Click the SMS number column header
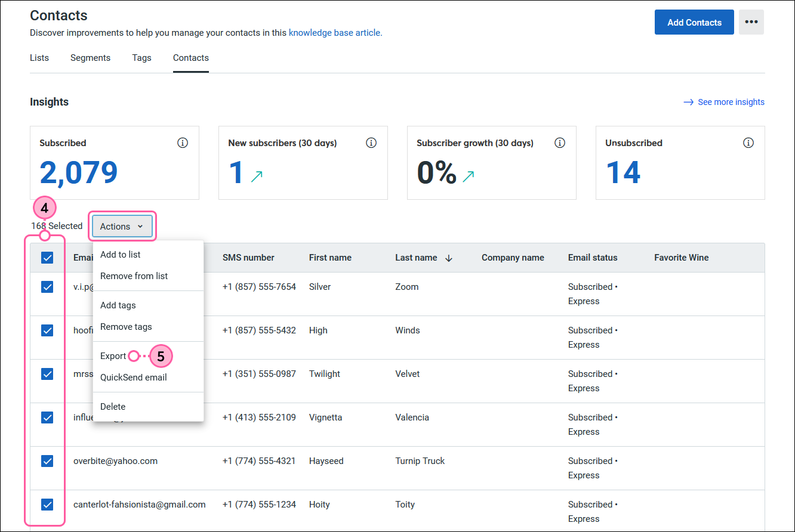 coord(248,258)
